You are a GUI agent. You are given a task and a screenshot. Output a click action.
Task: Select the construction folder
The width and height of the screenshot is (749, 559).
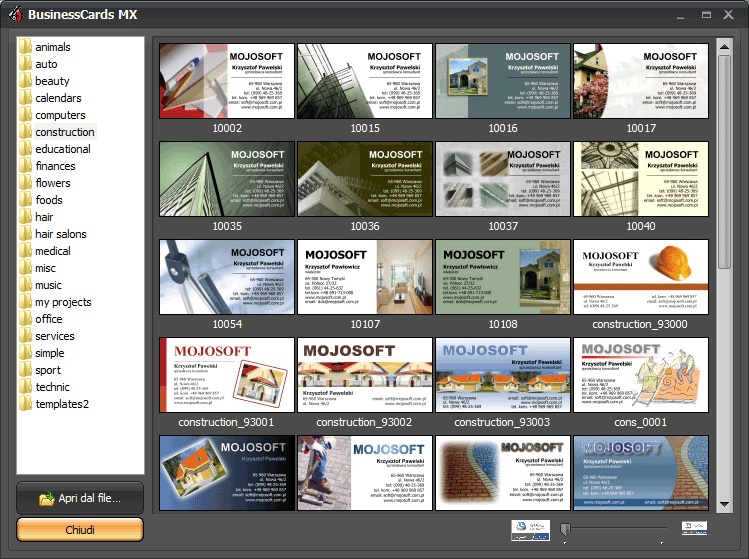65,132
